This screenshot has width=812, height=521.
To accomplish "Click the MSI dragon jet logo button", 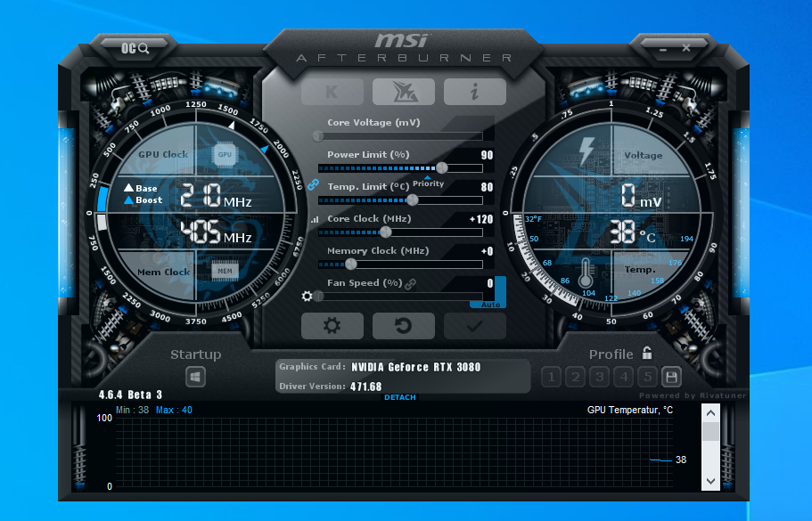I will click(404, 92).
